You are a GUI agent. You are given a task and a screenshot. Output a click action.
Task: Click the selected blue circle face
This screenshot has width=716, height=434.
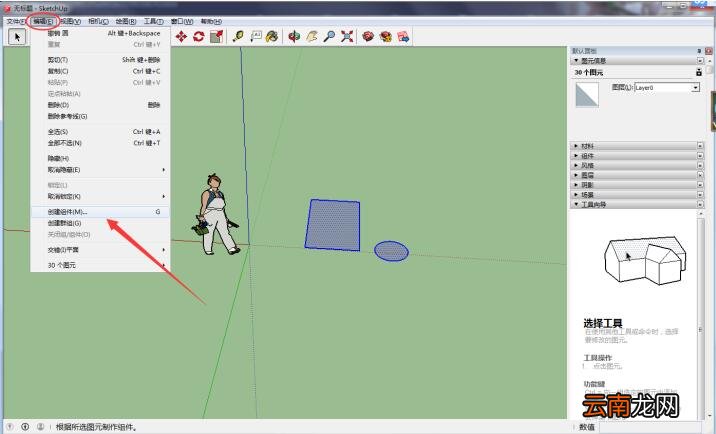click(391, 251)
